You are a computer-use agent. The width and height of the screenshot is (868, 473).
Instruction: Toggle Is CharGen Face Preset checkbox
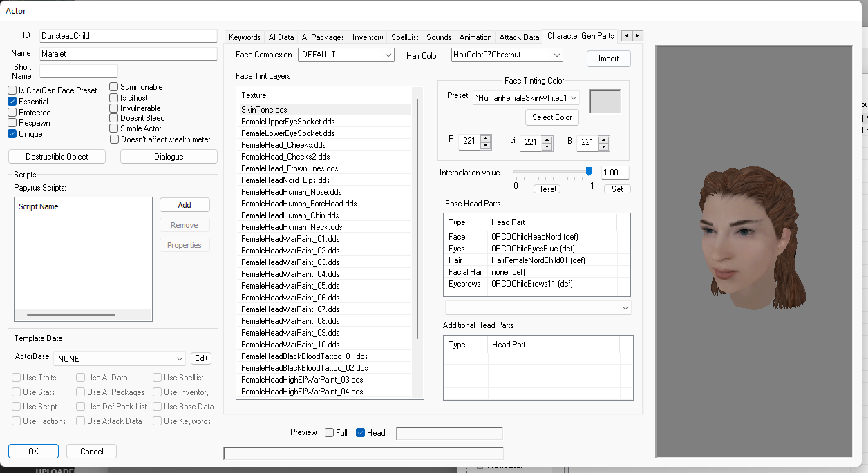pyautogui.click(x=12, y=90)
